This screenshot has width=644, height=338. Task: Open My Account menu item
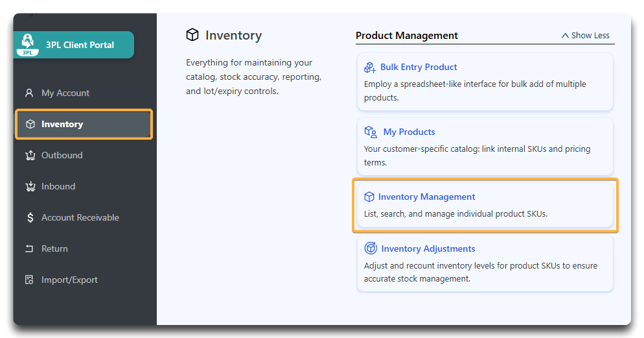[x=65, y=93]
